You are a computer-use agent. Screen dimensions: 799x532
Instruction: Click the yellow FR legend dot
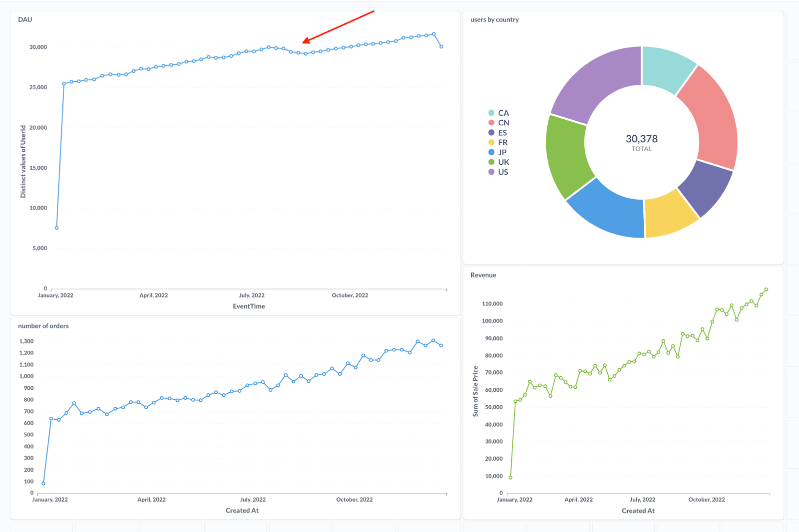click(x=492, y=142)
